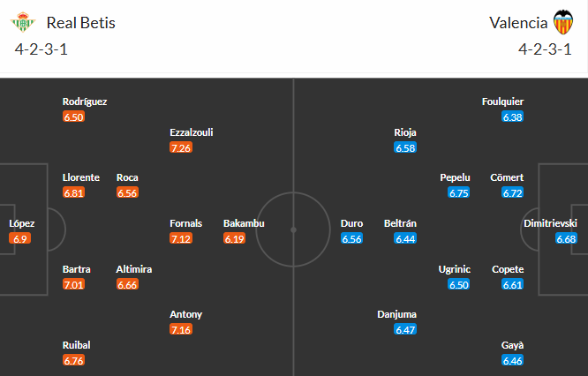Click Bakambu's 6.19 rating badge
The image size is (588, 376).
[234, 238]
